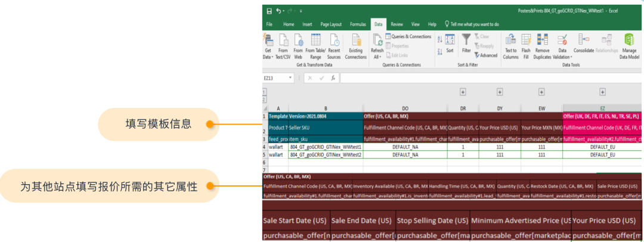Click the Flash Fill icon

[526, 41]
